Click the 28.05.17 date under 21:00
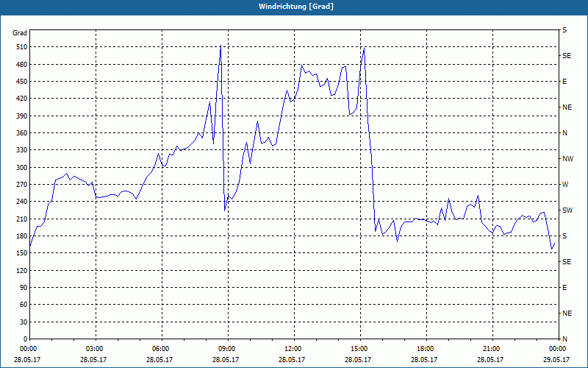Image resolution: width=588 pixels, height=368 pixels. (x=490, y=359)
